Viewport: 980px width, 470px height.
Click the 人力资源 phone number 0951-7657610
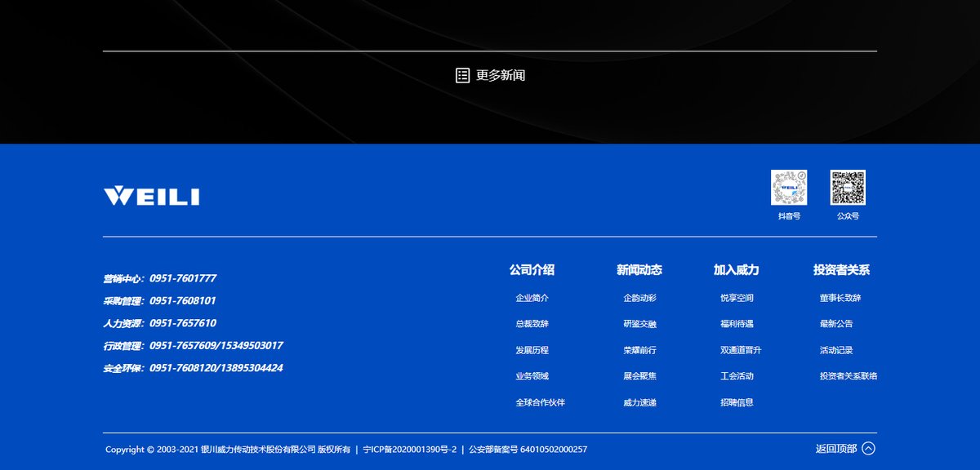click(183, 323)
